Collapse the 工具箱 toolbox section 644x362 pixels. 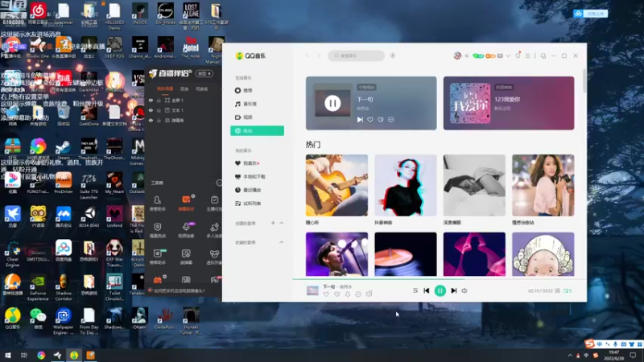click(219, 183)
